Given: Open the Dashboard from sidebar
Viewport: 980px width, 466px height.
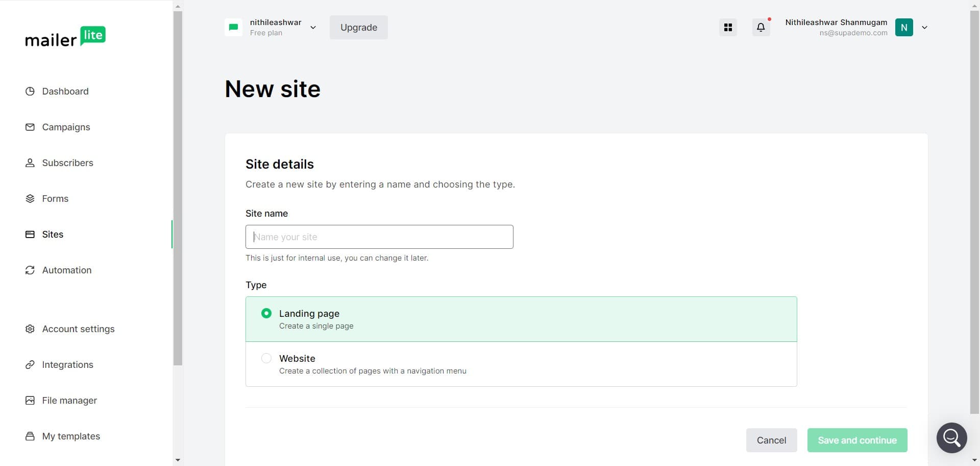Looking at the screenshot, I should coord(65,91).
